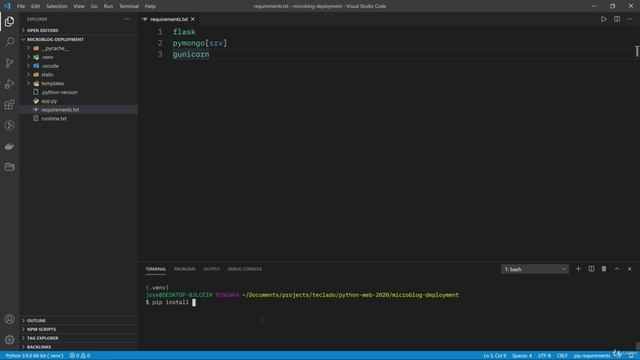This screenshot has width=640, height=360.
Task: Create a new terminal with plus icon
Action: (x=578, y=269)
